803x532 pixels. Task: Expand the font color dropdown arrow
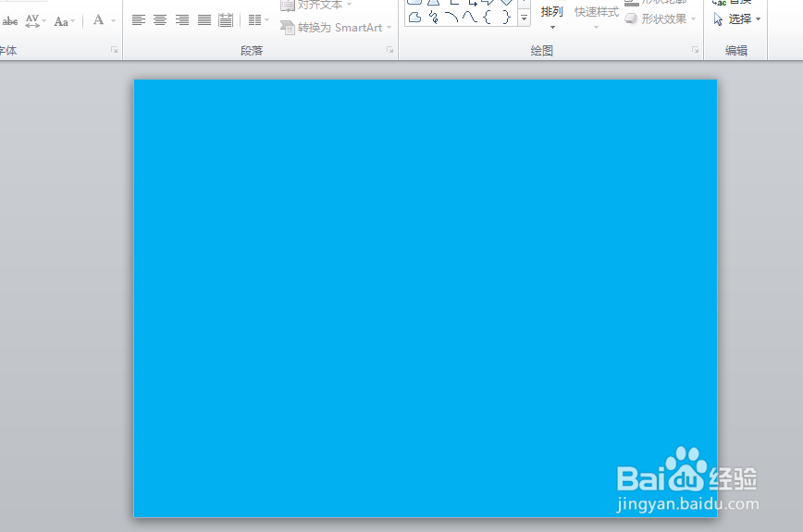(113, 21)
